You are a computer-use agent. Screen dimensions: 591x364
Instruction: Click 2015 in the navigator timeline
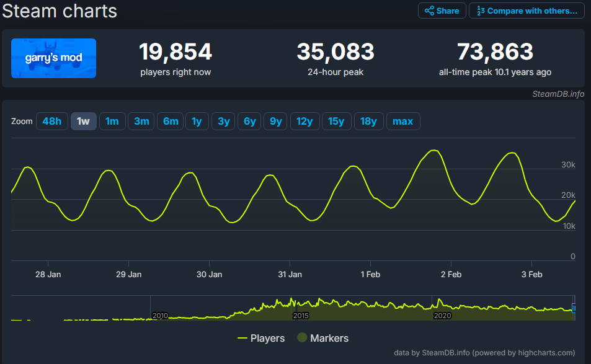(301, 316)
